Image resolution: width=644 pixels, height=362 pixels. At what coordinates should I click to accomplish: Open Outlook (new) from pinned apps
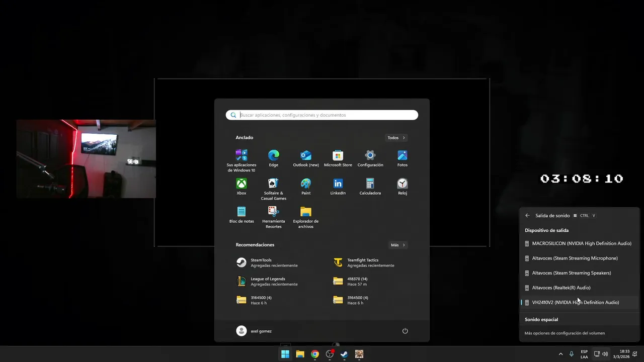point(306,158)
